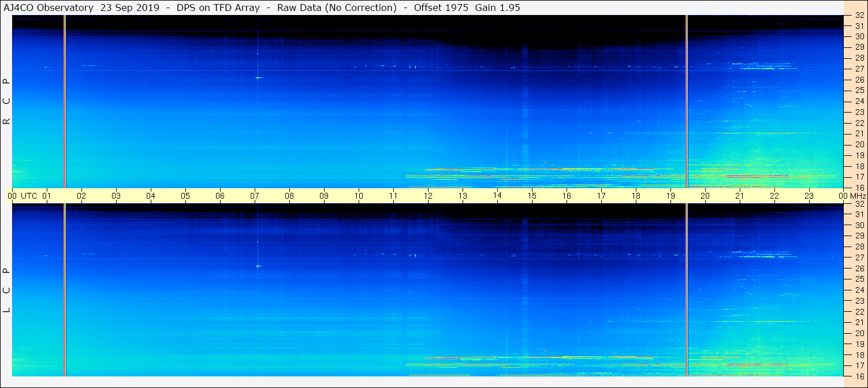Select the 23 Sep 2019 date text
The height and width of the screenshot is (388, 868).
pos(129,8)
